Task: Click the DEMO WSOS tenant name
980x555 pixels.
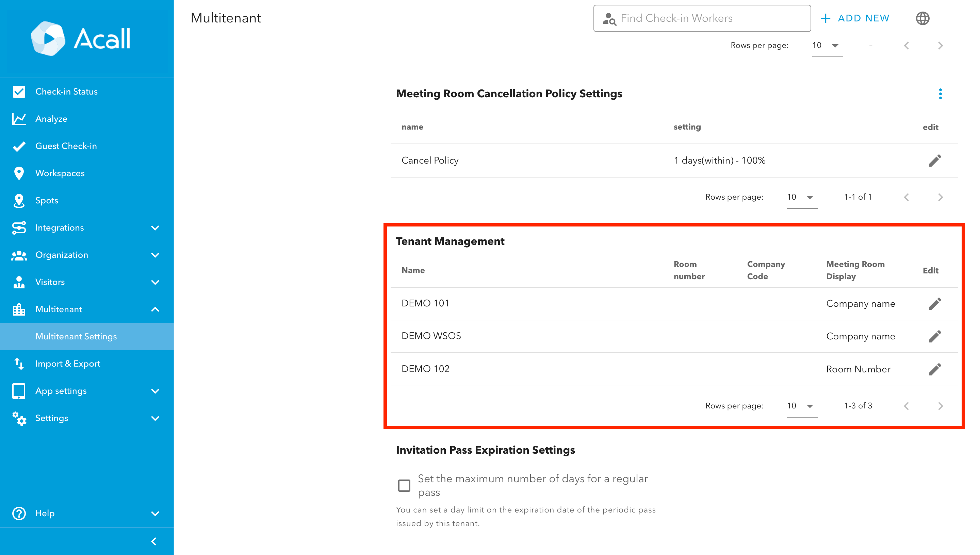Action: tap(431, 336)
